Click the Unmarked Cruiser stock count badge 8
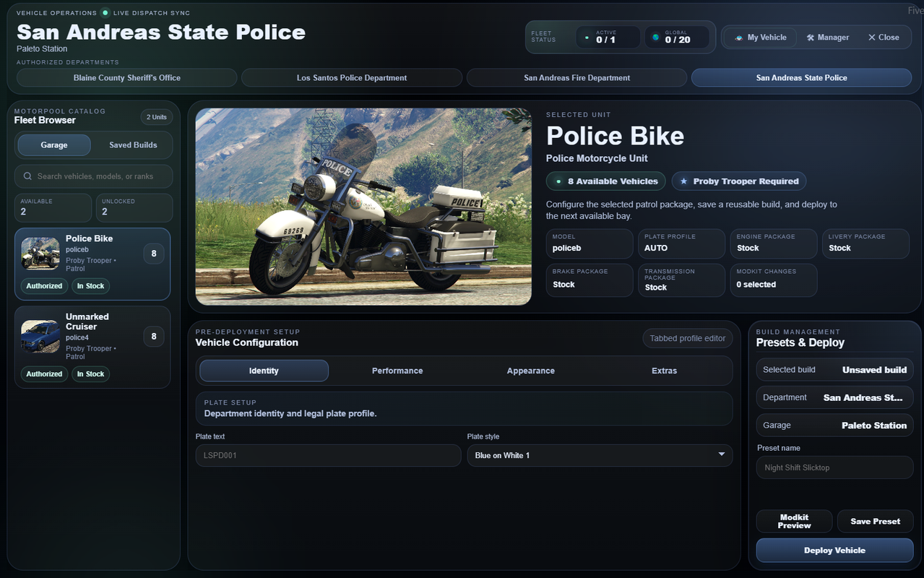This screenshot has height=578, width=924. 153,336
